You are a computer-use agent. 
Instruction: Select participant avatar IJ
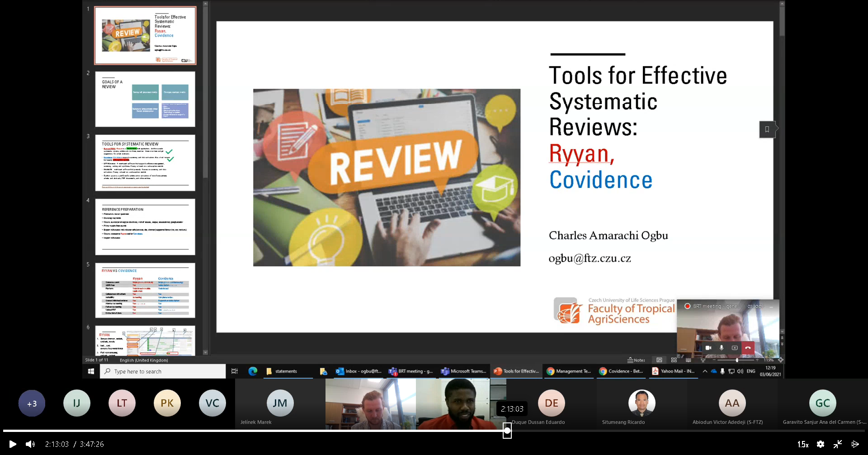click(77, 403)
